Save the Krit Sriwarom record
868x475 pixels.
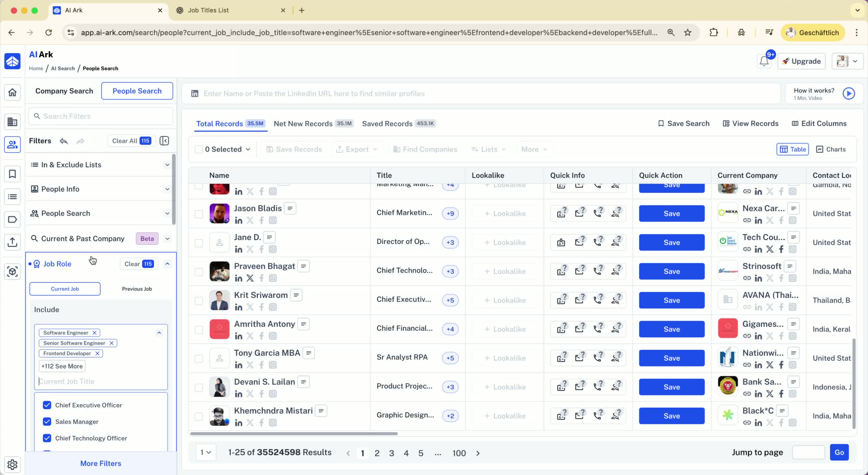point(671,300)
